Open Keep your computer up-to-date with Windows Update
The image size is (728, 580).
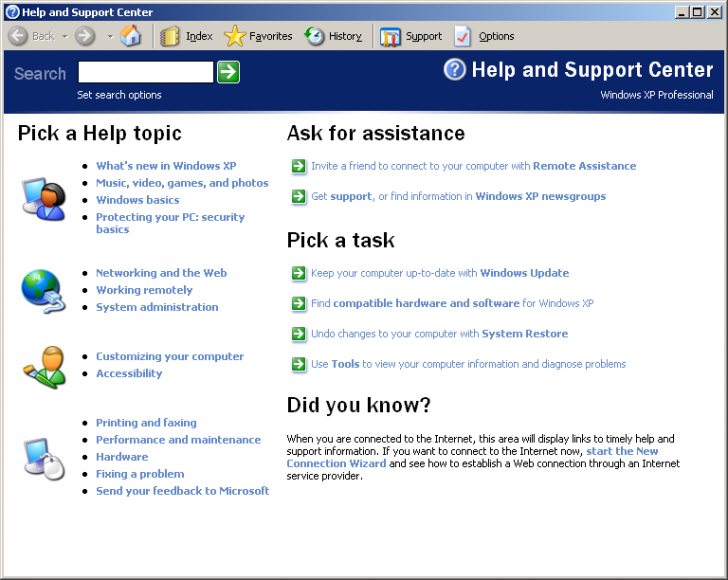tap(440, 273)
